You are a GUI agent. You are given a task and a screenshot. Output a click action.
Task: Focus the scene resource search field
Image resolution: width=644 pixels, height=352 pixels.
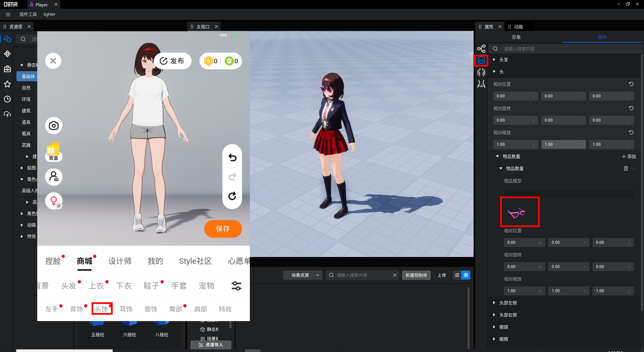pos(362,275)
